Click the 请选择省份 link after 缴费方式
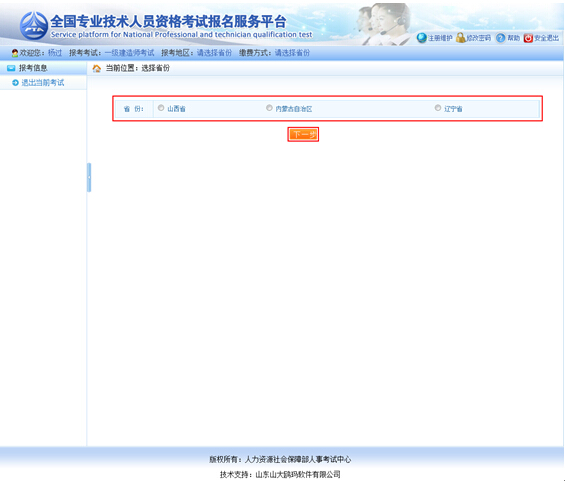The height and width of the screenshot is (483, 565). tap(292, 53)
